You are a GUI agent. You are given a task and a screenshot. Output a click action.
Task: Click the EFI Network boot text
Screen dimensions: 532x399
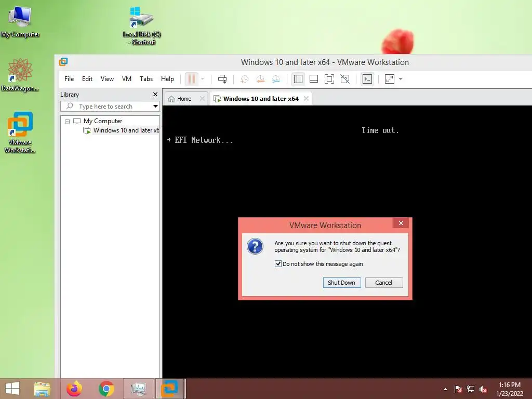point(204,140)
